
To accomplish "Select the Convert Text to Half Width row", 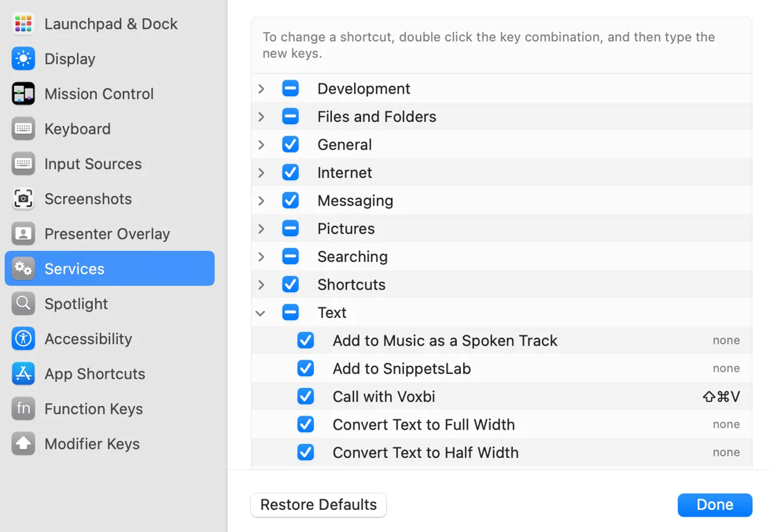I will (x=425, y=452).
